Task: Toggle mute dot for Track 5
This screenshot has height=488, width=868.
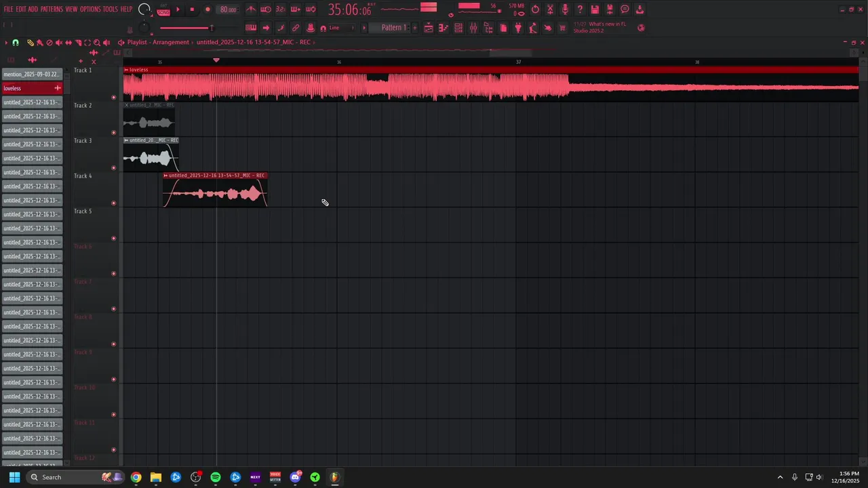Action: (x=113, y=238)
